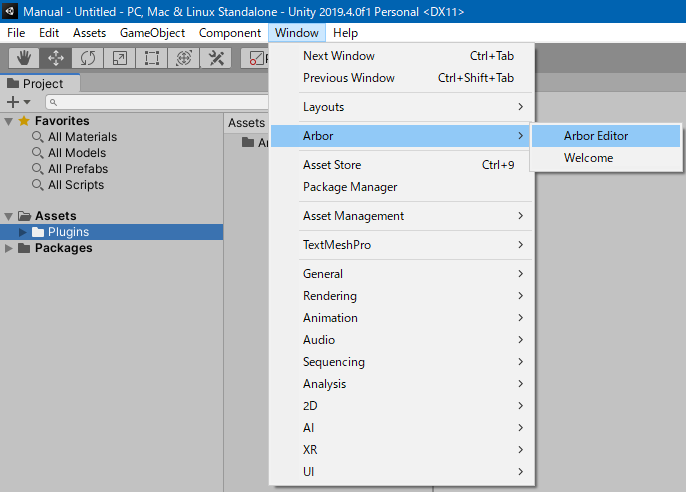Screen dimensions: 686x492
Task: Open the File menu
Action: (x=16, y=33)
